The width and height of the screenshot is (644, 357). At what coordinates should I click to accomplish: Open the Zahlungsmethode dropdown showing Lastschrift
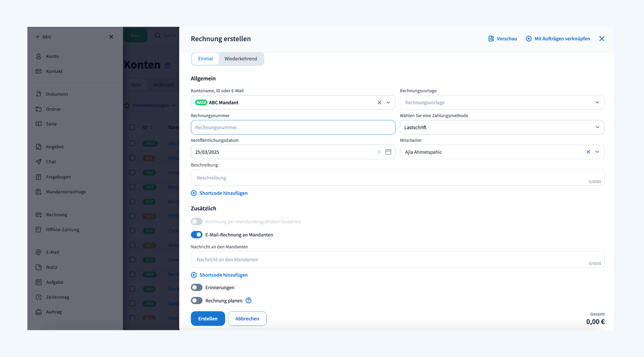(502, 127)
